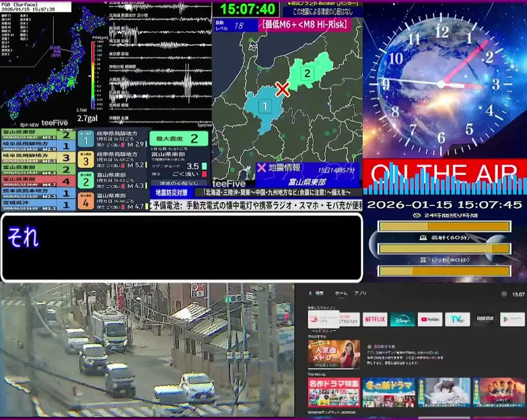Click the 2.7gal PGA reading
This screenshot has height=420, width=527.
click(x=88, y=118)
